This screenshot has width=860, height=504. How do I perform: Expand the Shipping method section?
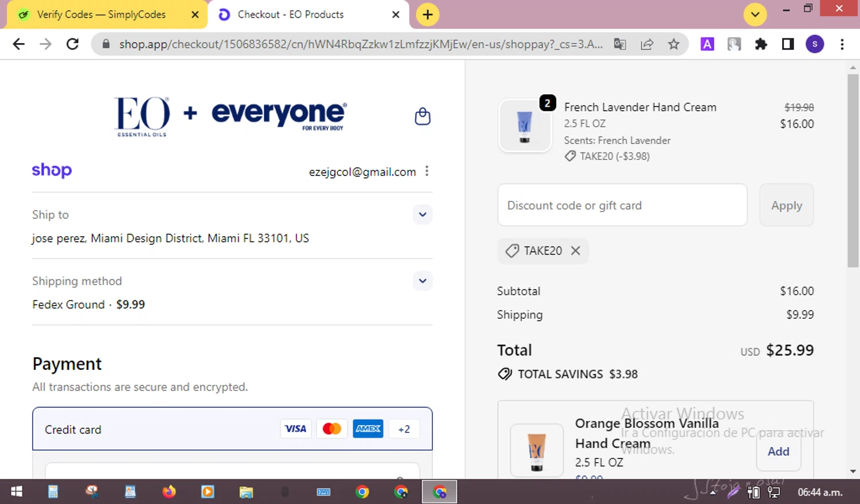(423, 281)
